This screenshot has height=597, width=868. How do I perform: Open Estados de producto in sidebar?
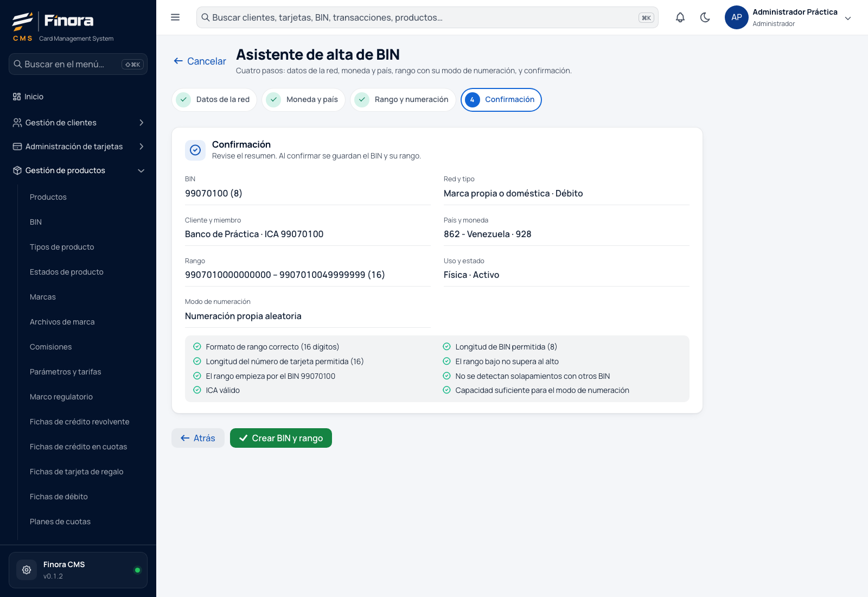tap(67, 272)
